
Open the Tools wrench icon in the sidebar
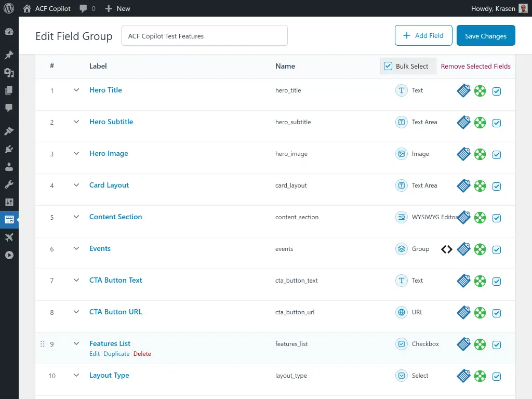click(8, 184)
